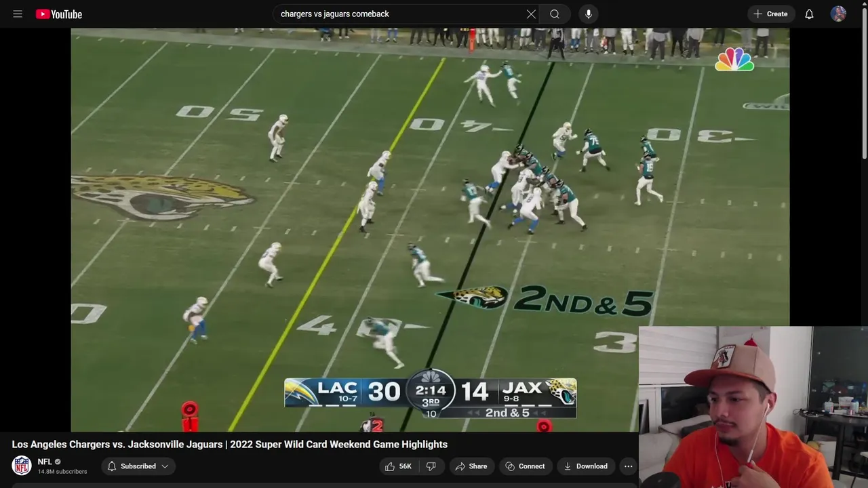
Task: Click the 14.8M subscribers text
Action: [62, 472]
